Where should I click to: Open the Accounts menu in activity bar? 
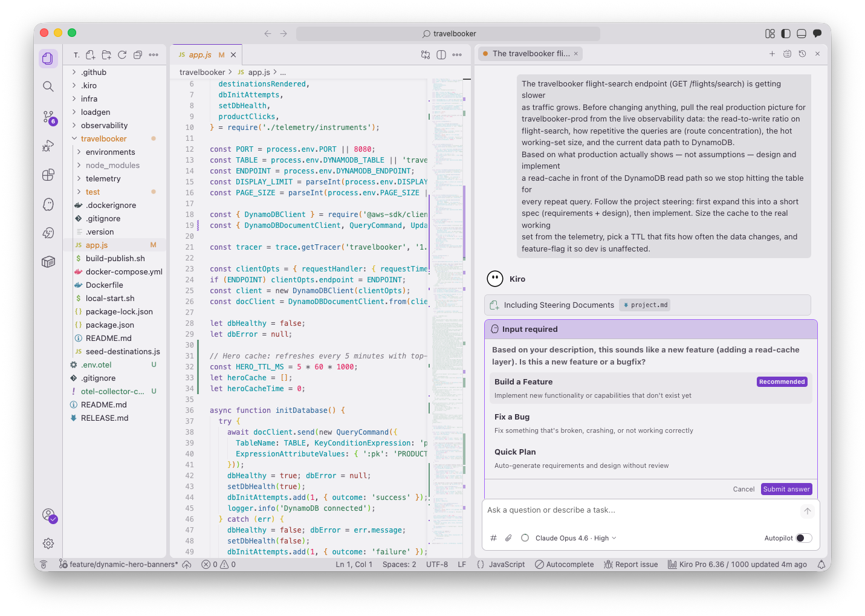click(49, 515)
